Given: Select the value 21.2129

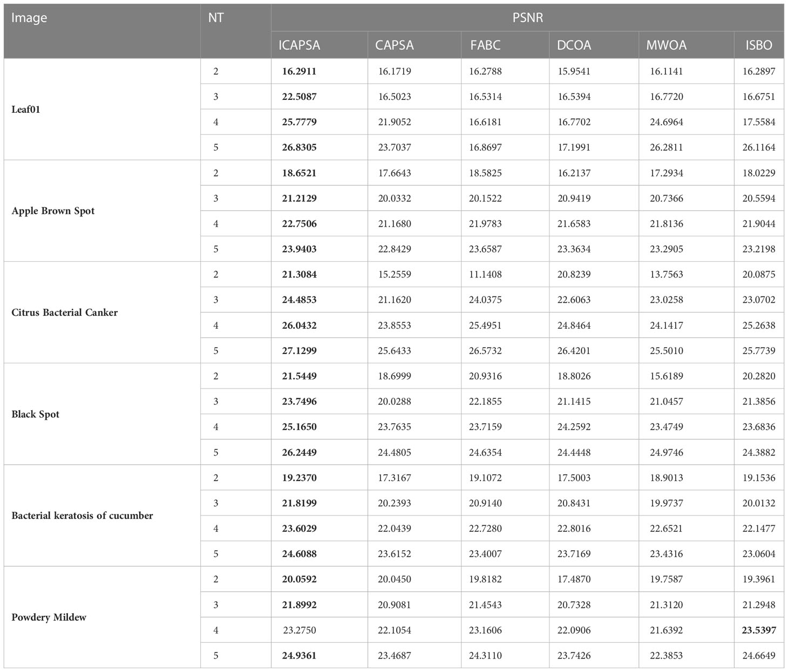Looking at the screenshot, I should (299, 199).
